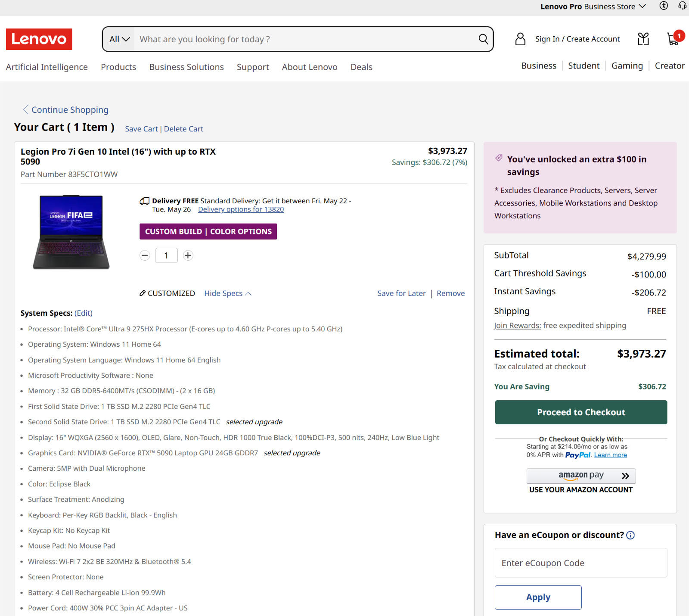Click the search magnifier icon
This screenshot has height=616, width=689.
click(x=483, y=39)
